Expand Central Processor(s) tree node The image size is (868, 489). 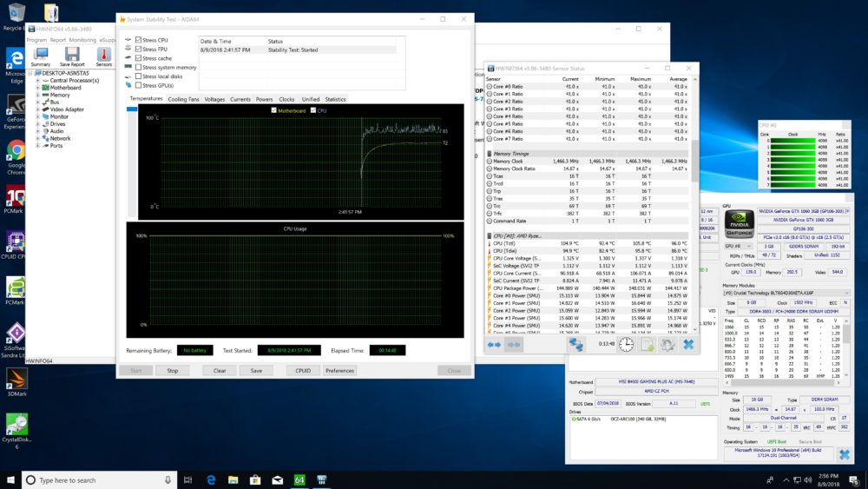pyautogui.click(x=38, y=80)
